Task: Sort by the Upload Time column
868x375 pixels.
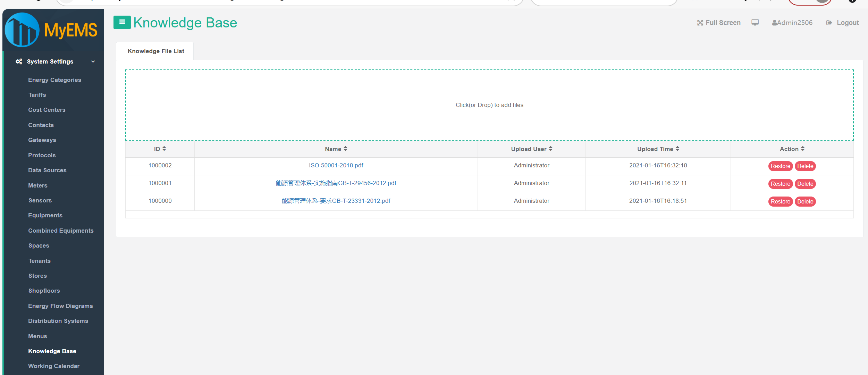Action: (x=677, y=149)
